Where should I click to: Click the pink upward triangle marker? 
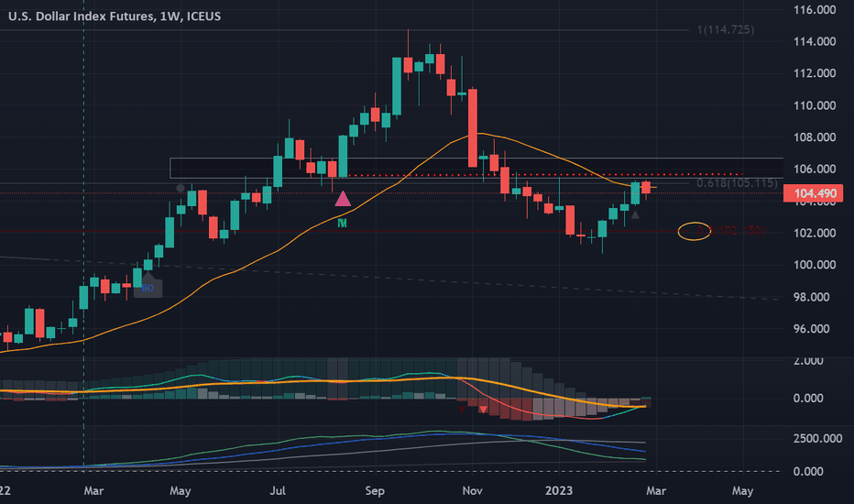pos(343,199)
